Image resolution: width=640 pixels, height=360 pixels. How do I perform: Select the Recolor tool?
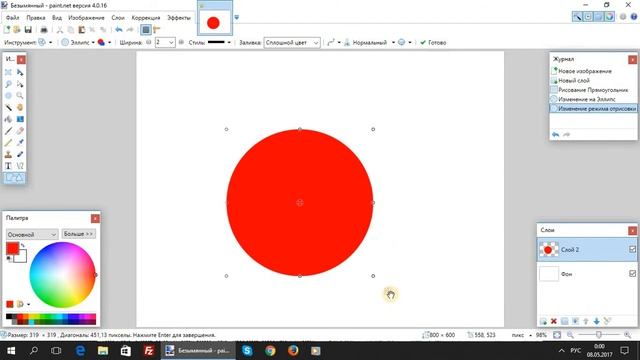click(x=20, y=154)
